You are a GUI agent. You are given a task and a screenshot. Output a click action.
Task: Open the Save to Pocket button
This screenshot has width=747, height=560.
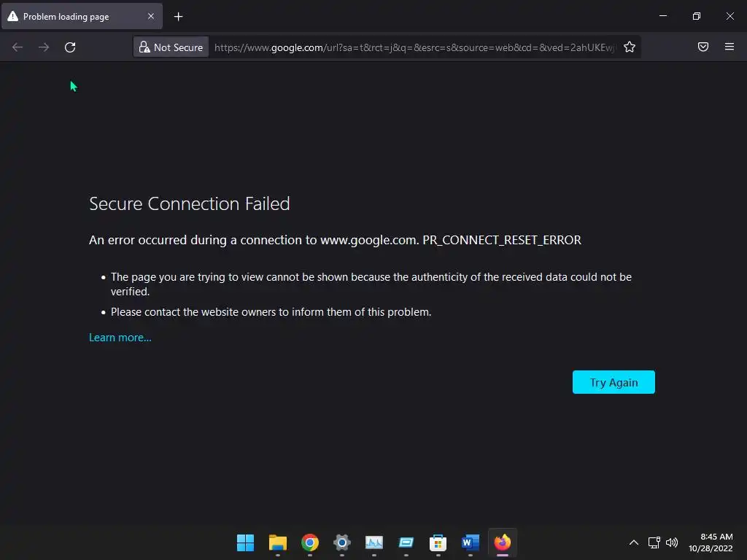(x=703, y=47)
